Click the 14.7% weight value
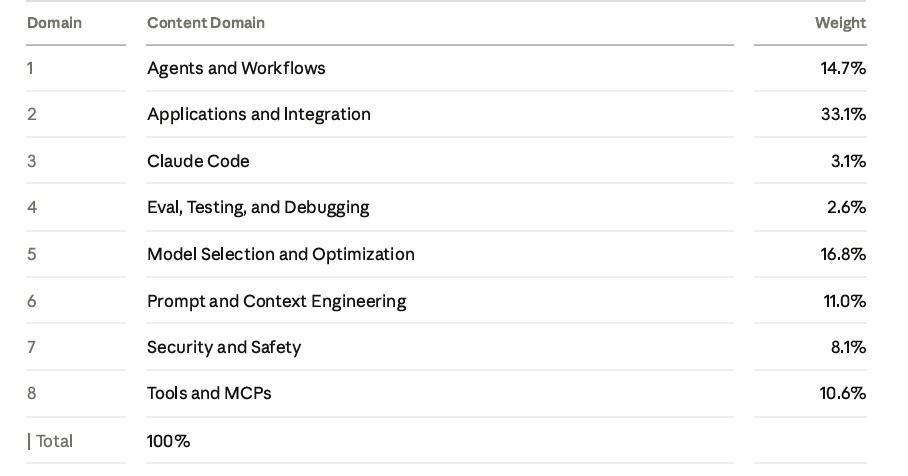 click(x=843, y=68)
